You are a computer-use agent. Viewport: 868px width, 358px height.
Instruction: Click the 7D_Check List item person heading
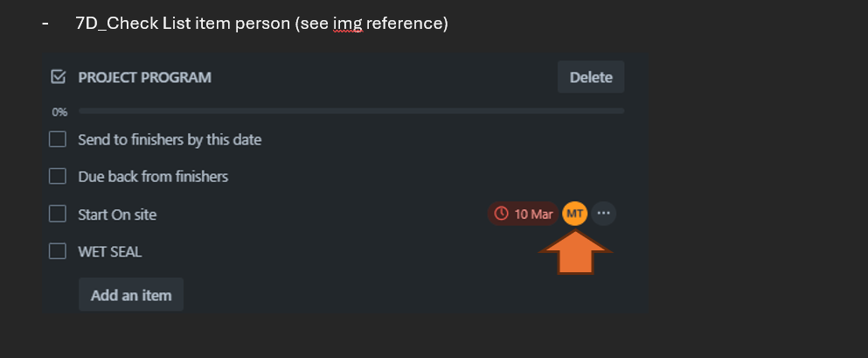261,24
